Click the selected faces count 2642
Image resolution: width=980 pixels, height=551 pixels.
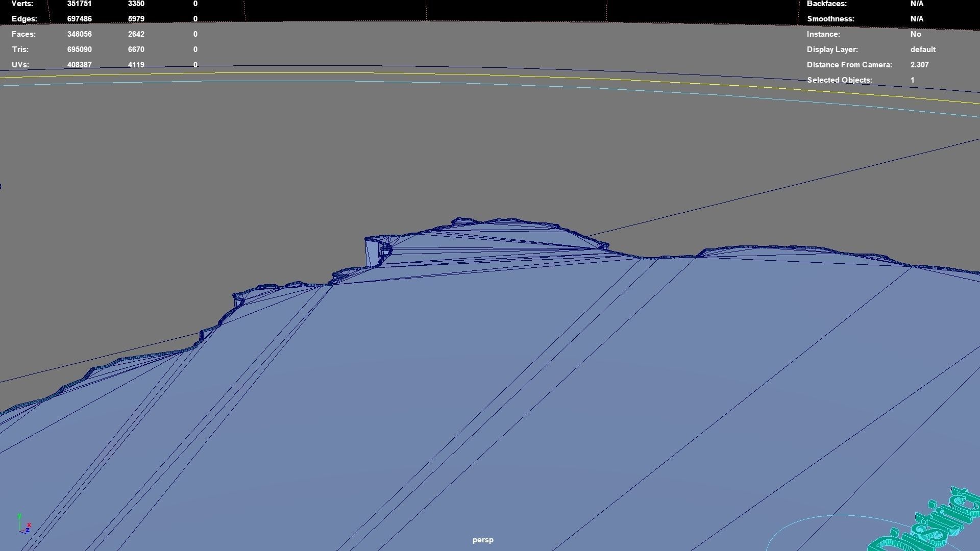(x=136, y=34)
